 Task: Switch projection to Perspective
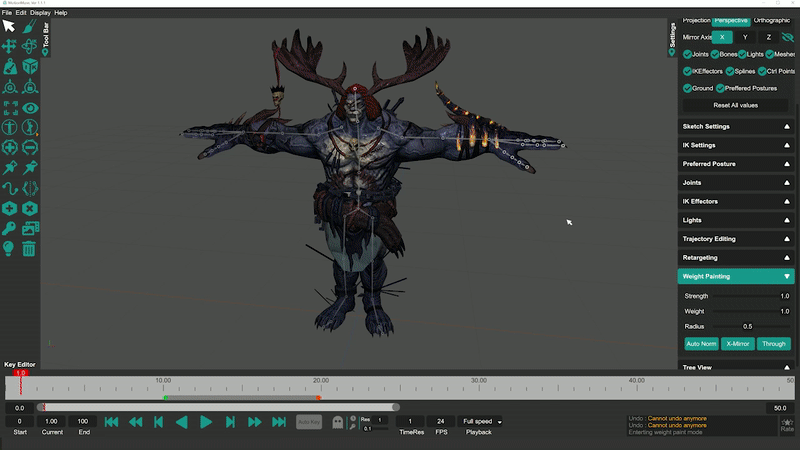click(731, 21)
